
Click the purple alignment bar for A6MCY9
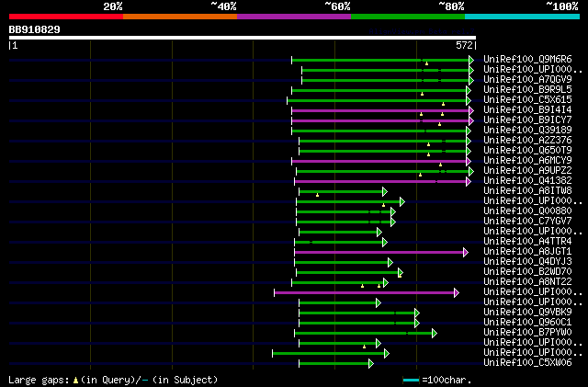pyautogui.click(x=381, y=162)
